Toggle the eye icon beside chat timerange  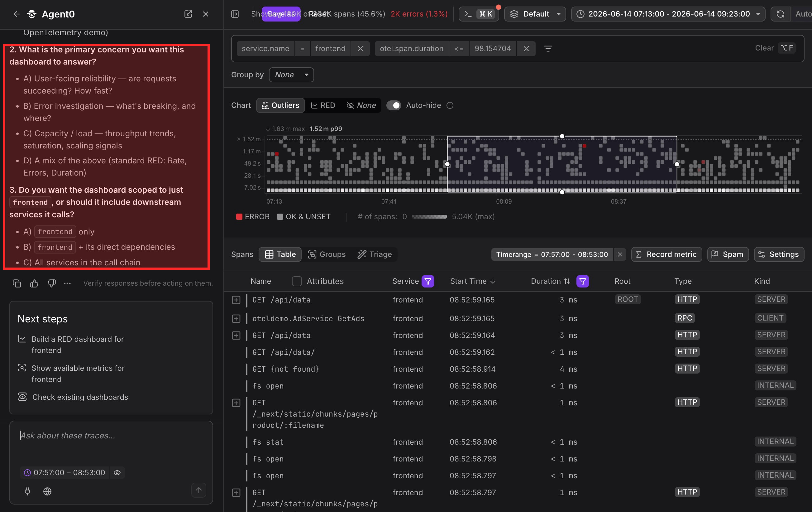tap(117, 473)
